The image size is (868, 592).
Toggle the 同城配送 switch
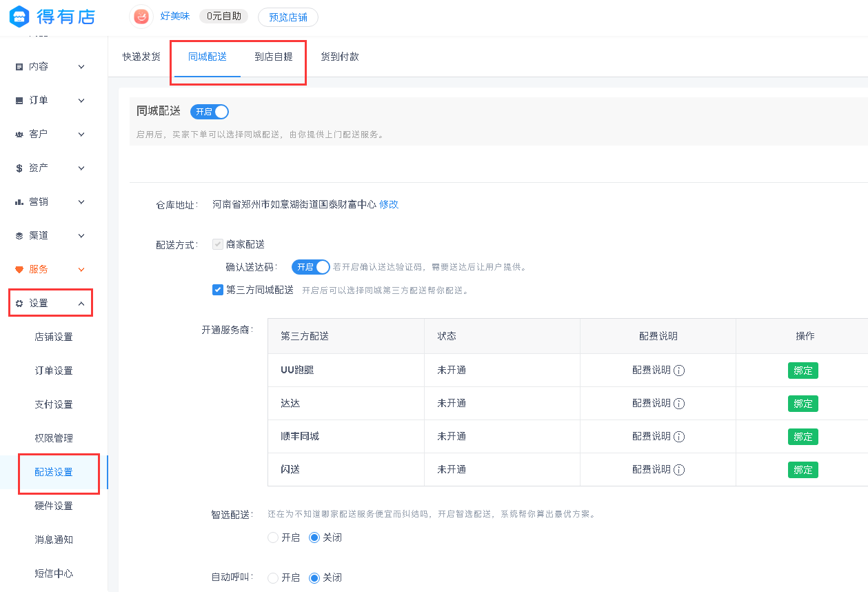pos(210,112)
